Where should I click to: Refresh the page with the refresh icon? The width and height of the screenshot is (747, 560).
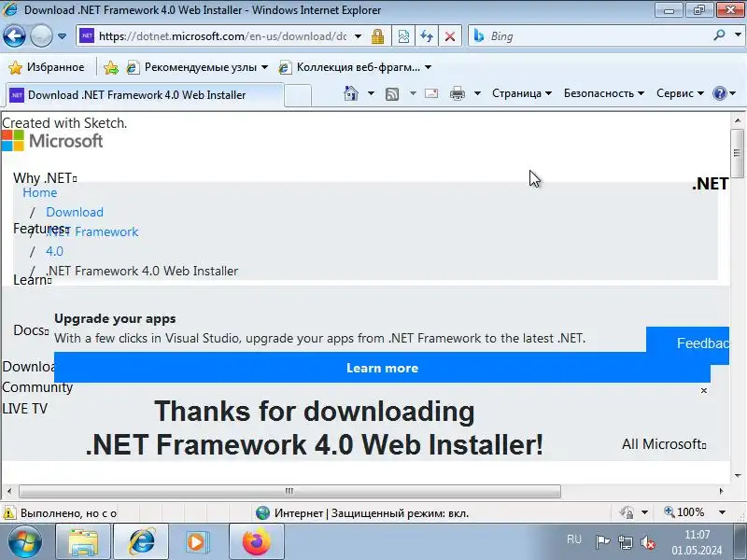[427, 36]
